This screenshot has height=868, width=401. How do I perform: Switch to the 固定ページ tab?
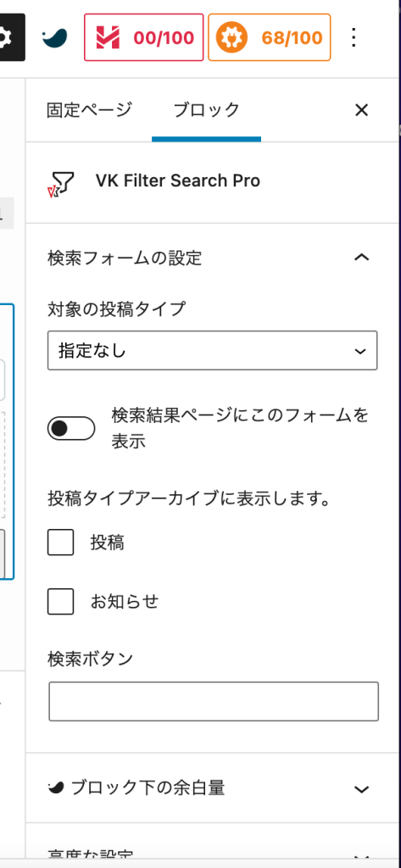click(89, 109)
